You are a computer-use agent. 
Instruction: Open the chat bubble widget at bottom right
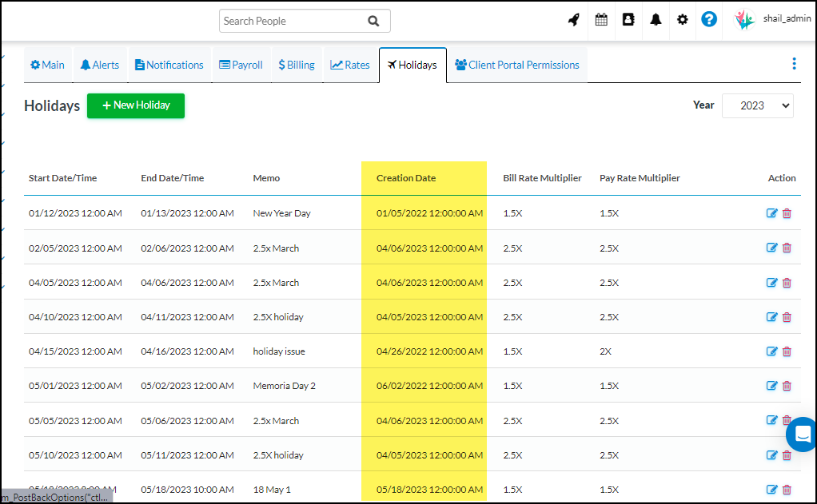(802, 434)
